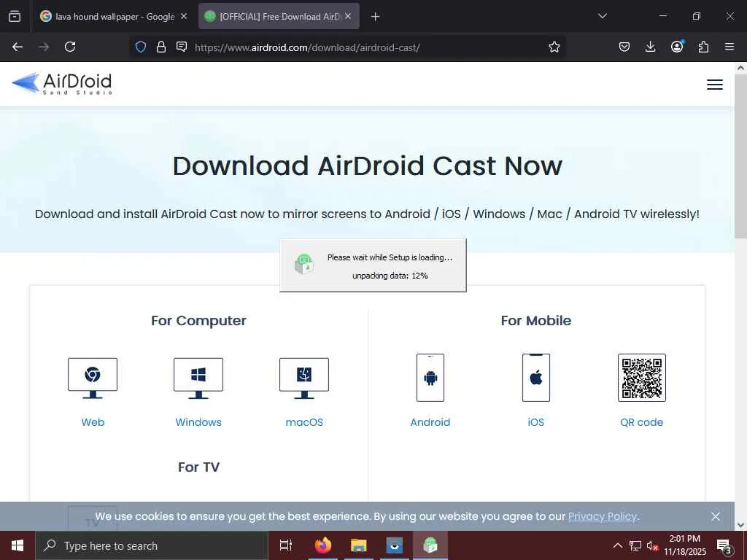Open the Privacy Policy link
The image size is (747, 560).
coord(603,516)
